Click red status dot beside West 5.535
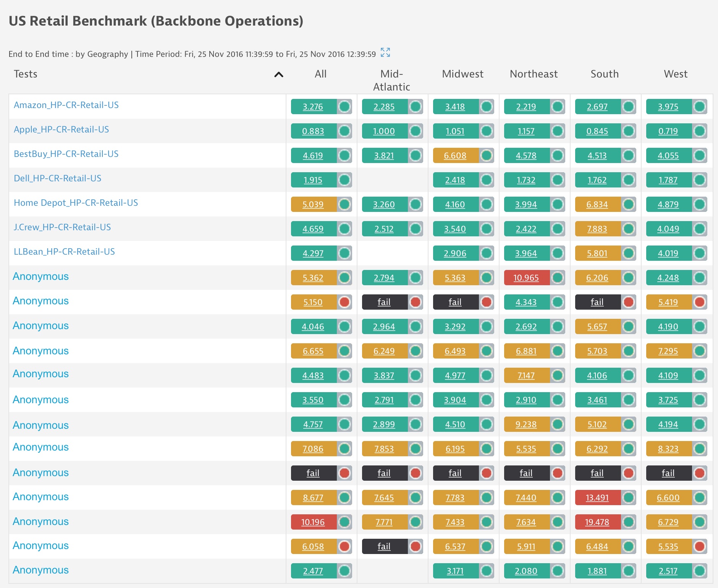 [x=700, y=546]
